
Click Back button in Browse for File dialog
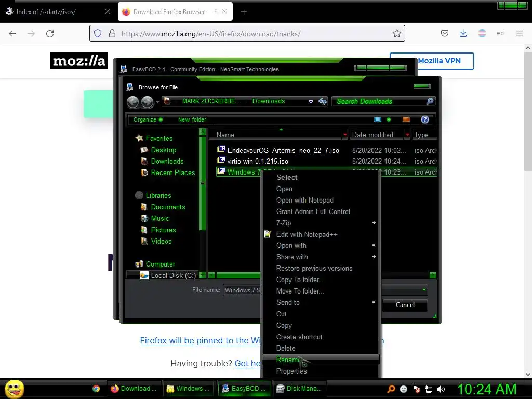coord(132,102)
